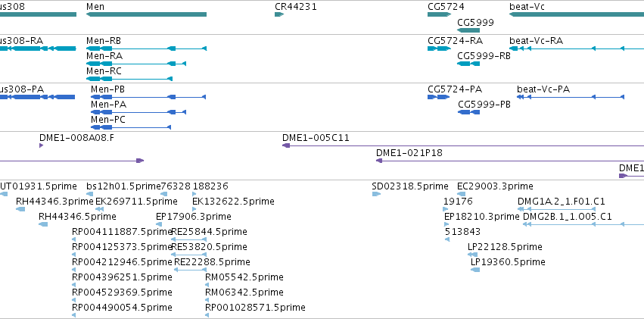
Task: Click the CR44231 gene arrow glyph
Action: tap(279, 14)
